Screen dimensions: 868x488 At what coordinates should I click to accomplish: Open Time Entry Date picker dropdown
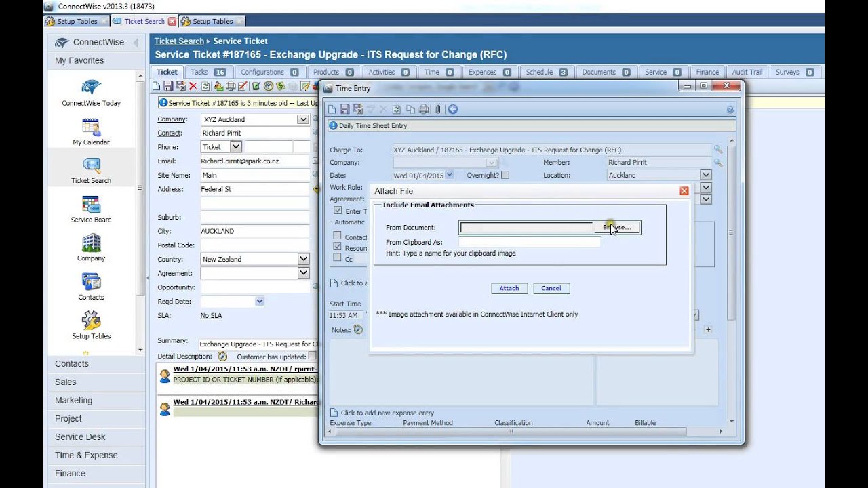point(450,175)
